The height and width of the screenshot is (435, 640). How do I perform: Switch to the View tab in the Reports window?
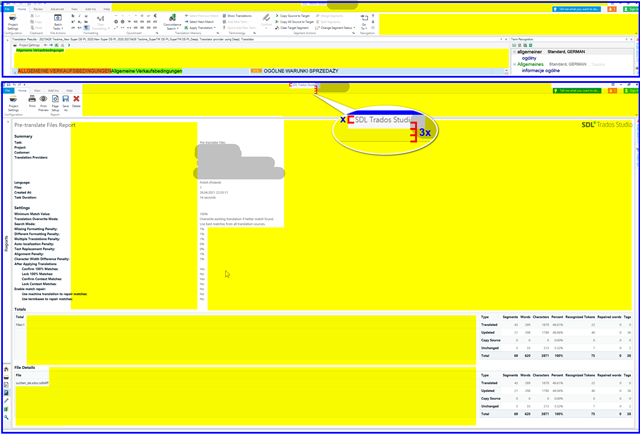tap(37, 91)
